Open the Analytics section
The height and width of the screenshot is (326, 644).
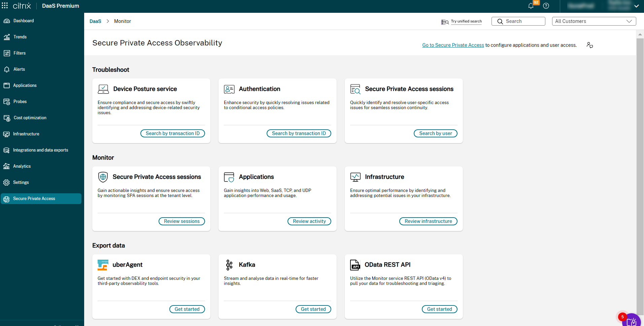[22, 166]
